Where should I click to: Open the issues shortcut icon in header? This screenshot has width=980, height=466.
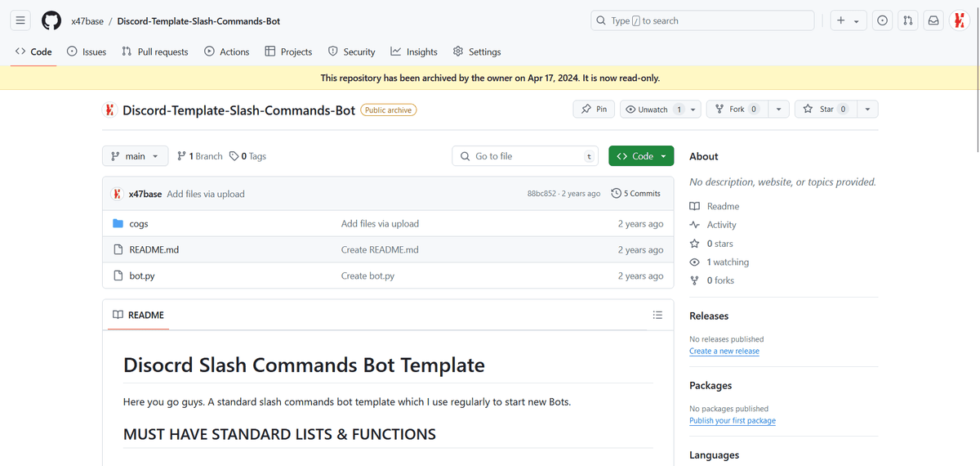pyautogui.click(x=882, y=20)
